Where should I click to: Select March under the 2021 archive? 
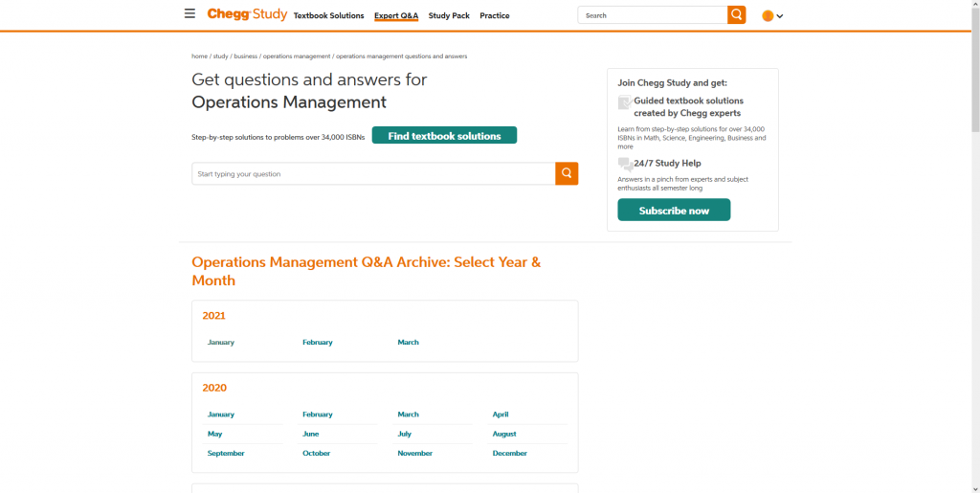[409, 342]
